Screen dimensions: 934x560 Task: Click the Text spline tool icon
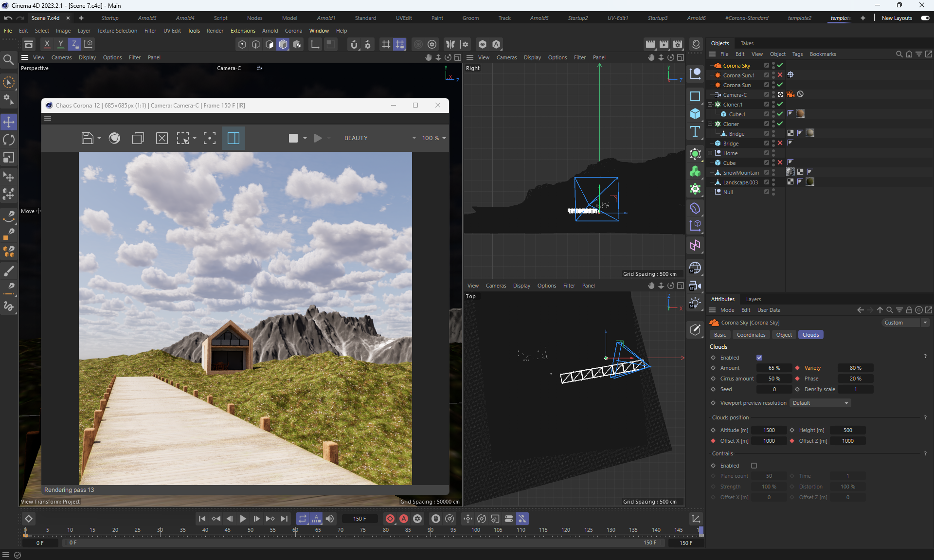[x=695, y=131]
